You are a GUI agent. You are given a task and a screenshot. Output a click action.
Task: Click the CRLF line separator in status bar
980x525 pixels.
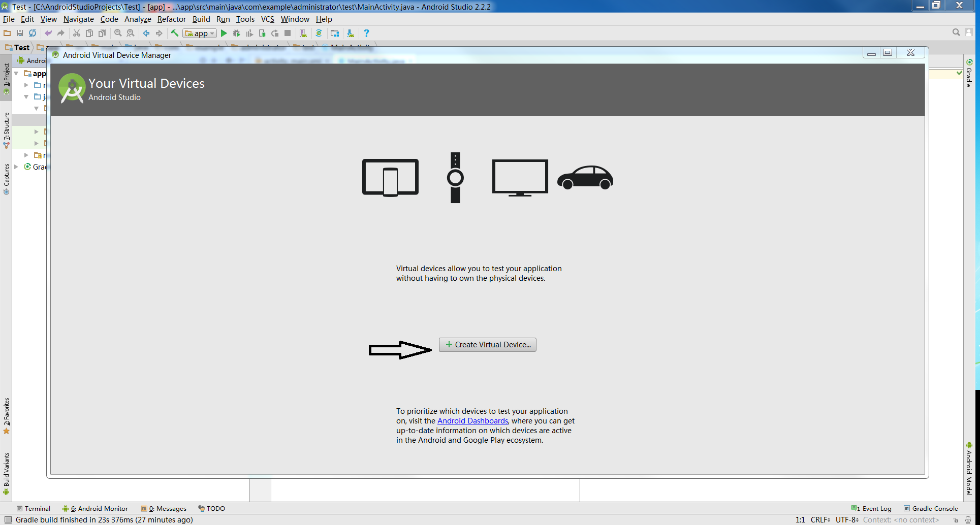[x=820, y=520]
